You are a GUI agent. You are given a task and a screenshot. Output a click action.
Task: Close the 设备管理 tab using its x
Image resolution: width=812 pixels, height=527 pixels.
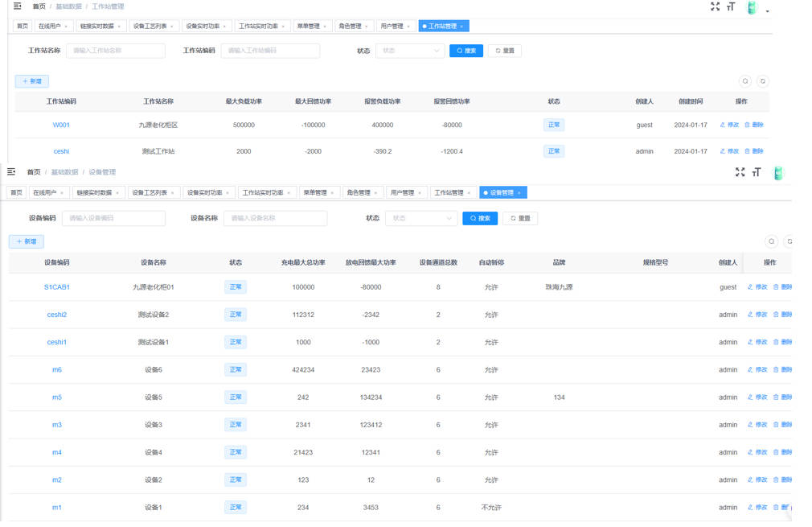(519, 193)
